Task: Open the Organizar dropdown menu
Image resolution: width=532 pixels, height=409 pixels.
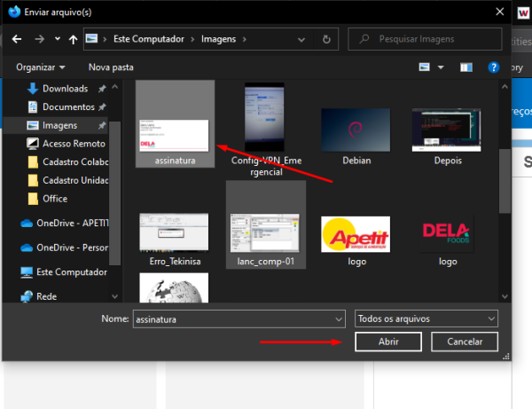Action: pos(40,67)
